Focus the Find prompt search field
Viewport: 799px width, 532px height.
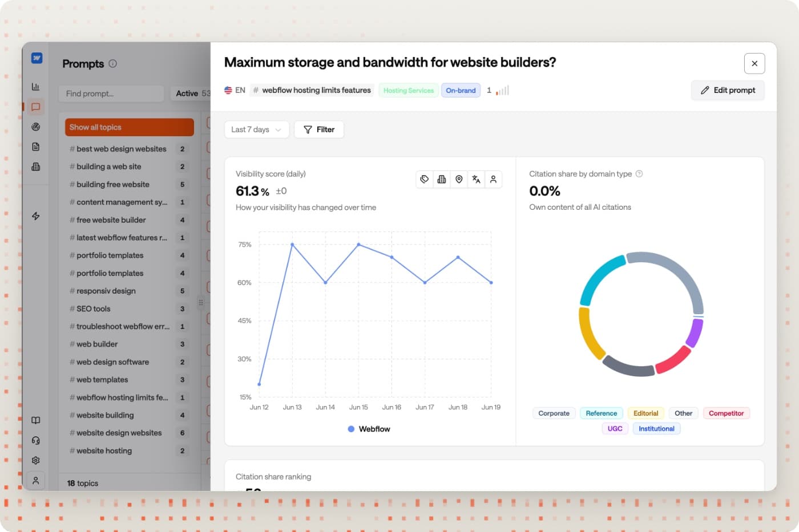(111, 94)
